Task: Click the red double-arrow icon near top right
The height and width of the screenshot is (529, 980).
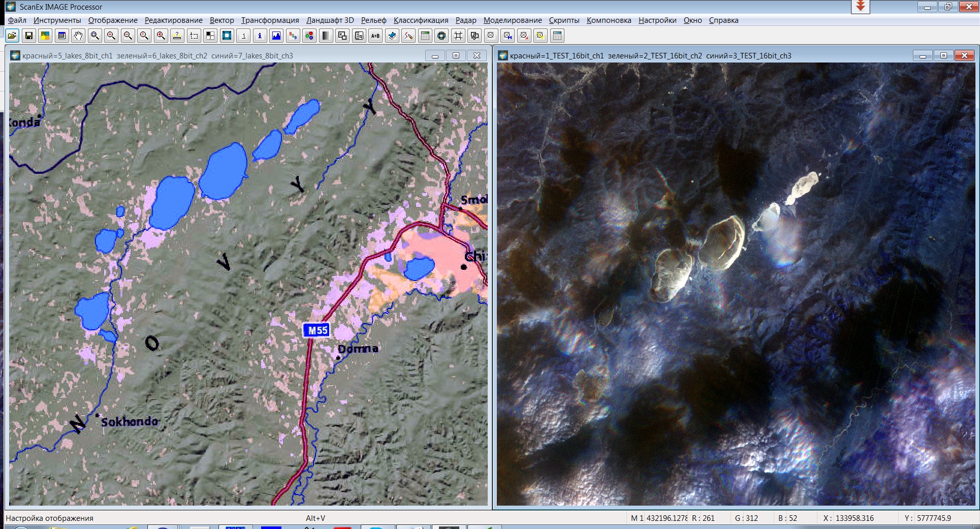Action: (x=860, y=6)
